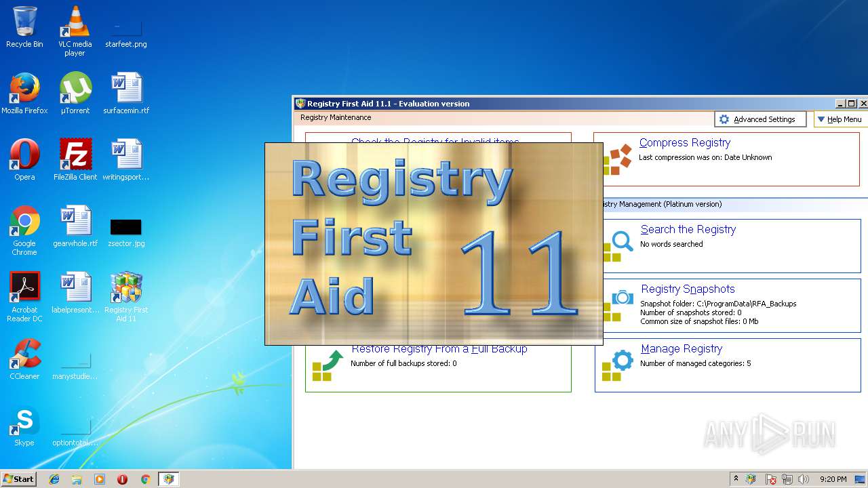The height and width of the screenshot is (488, 868).
Task: Select the Registry Maintenance section header
Action: (x=336, y=117)
